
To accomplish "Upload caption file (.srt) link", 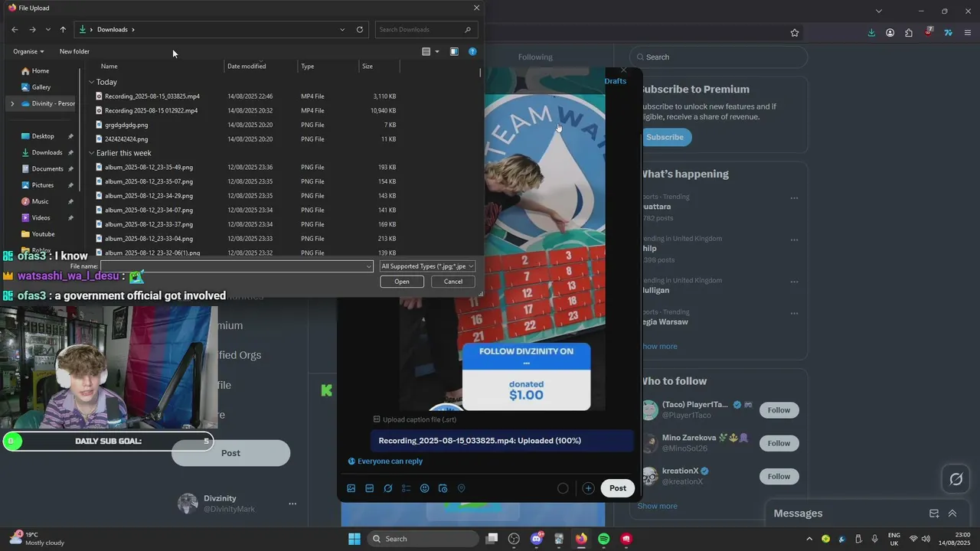I will coord(414,419).
